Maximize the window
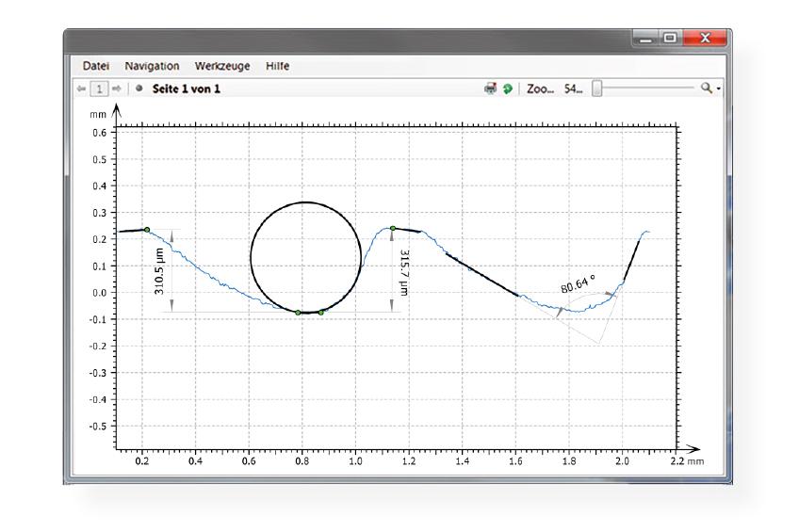 tap(670, 39)
